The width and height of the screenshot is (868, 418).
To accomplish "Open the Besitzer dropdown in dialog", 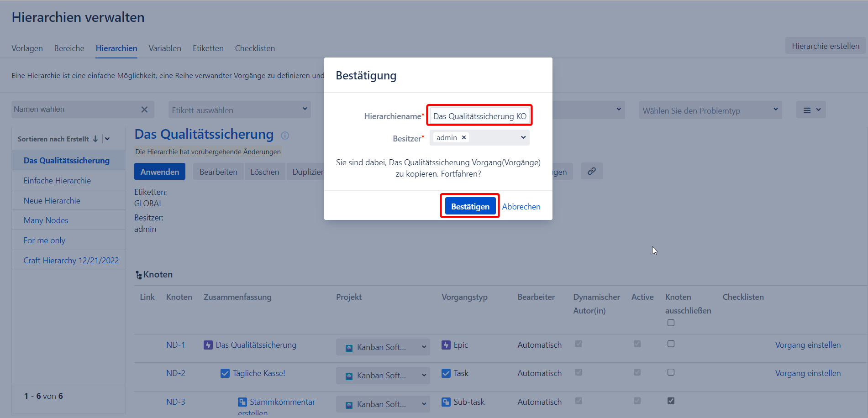I will click(x=523, y=137).
